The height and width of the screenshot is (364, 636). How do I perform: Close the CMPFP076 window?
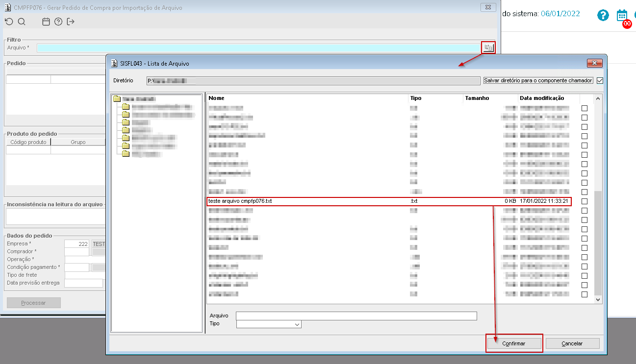[x=488, y=7]
